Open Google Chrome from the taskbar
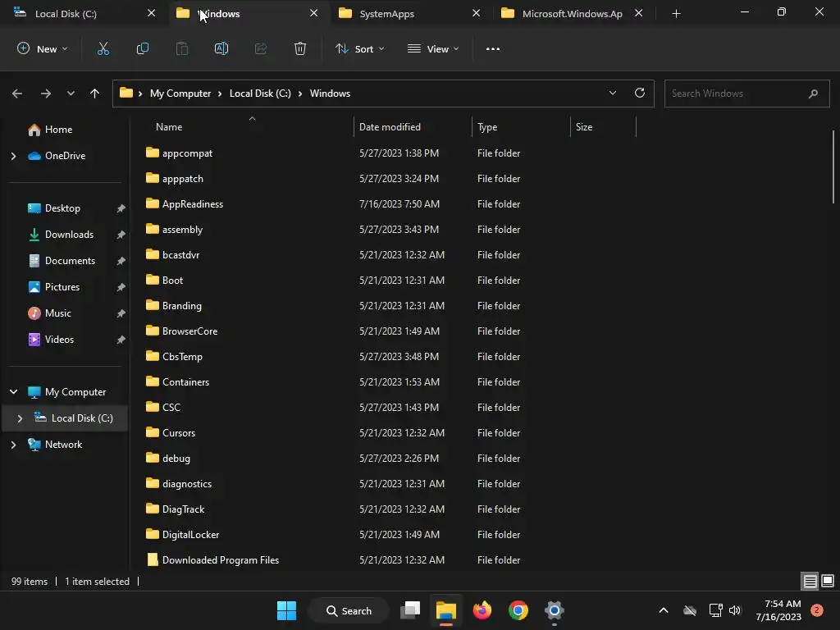This screenshot has height=630, width=840. point(518,610)
